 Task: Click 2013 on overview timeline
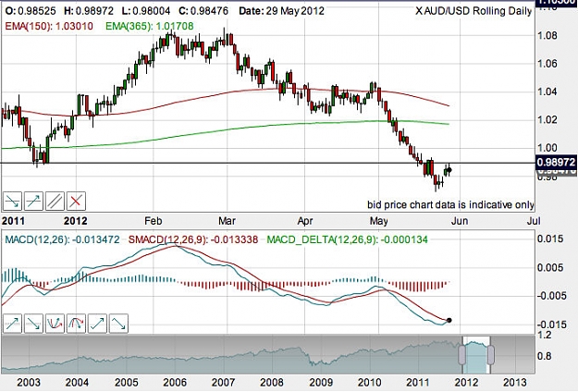tap(514, 383)
